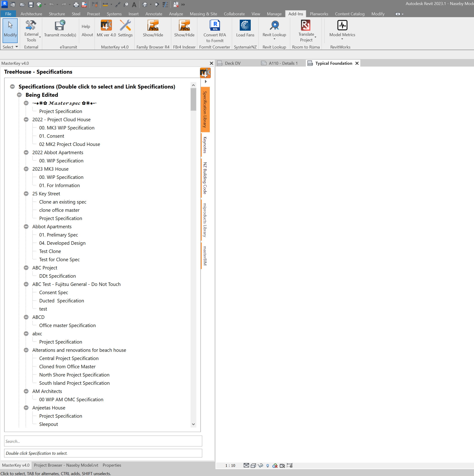The image size is (474, 476).
Task: Collapse the Being Edited tree node
Action: pyautogui.click(x=19, y=95)
